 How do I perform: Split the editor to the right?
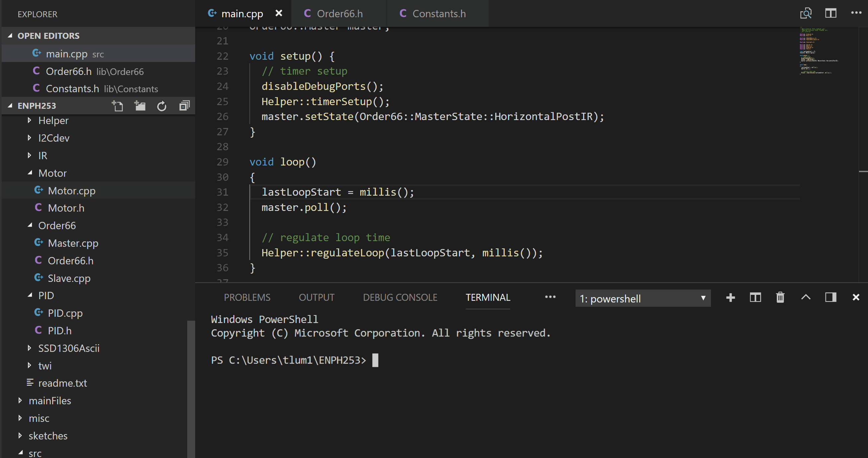[x=830, y=14]
